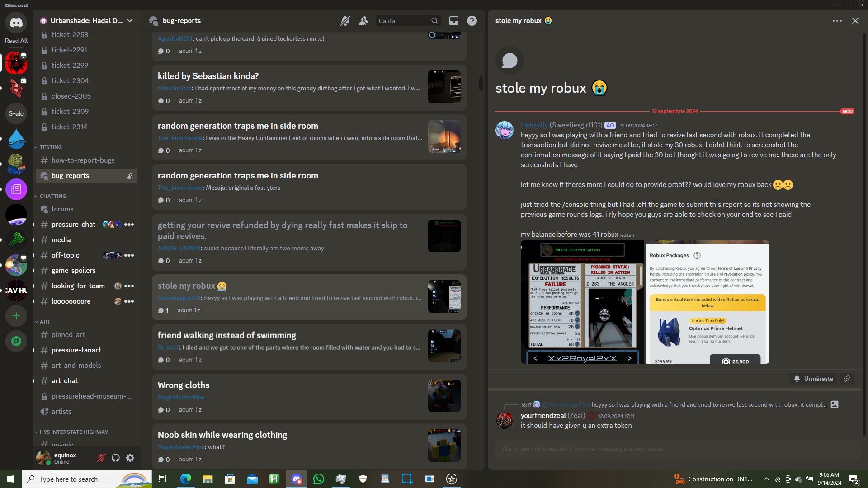Open thread more options ellipsis menu
868x488 pixels.
(837, 21)
